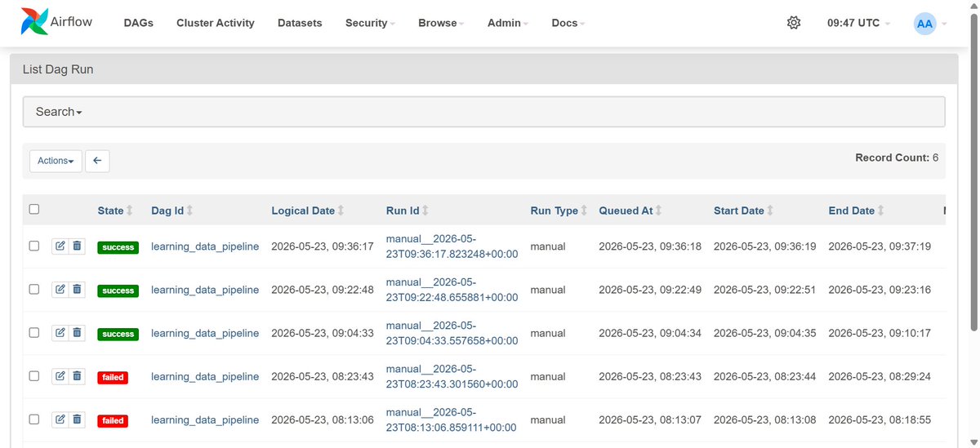The width and height of the screenshot is (980, 448).
Task: Delete the 08:23:43 failed run record
Action: click(77, 375)
